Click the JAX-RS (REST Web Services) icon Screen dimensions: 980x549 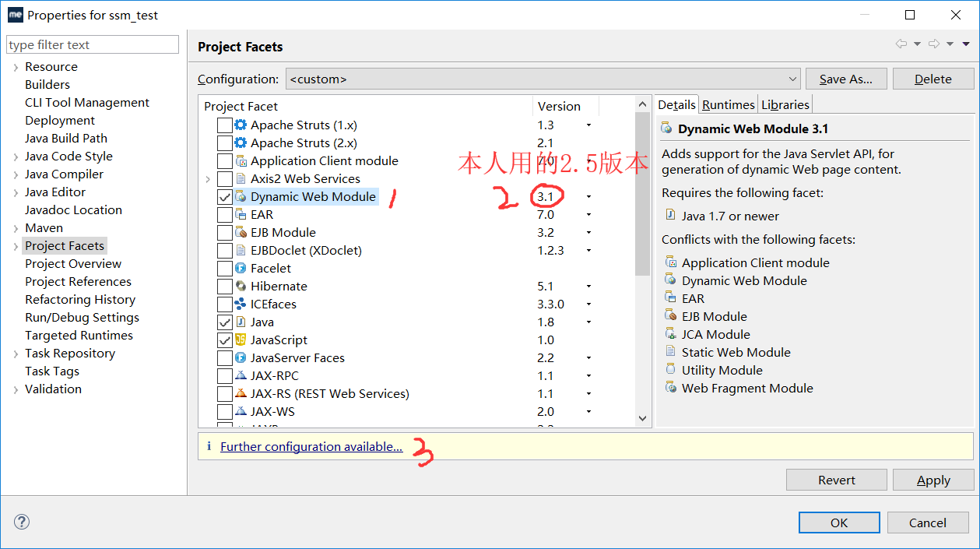coord(241,393)
